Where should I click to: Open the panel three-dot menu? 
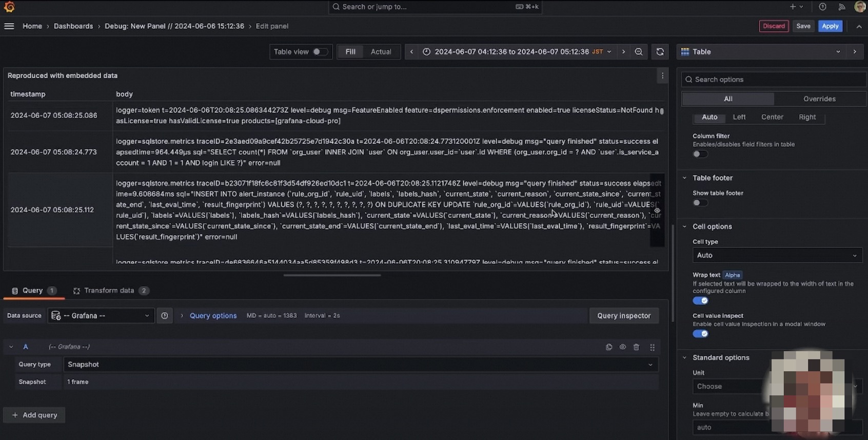(662, 75)
